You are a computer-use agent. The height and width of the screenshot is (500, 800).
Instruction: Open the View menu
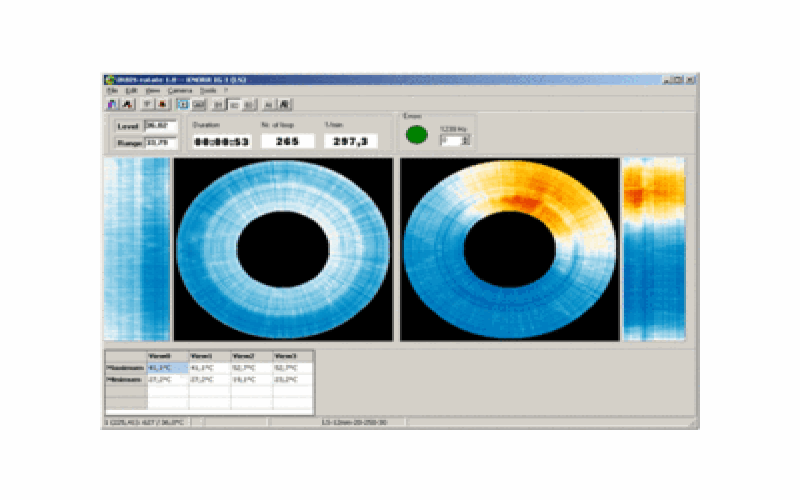[153, 90]
